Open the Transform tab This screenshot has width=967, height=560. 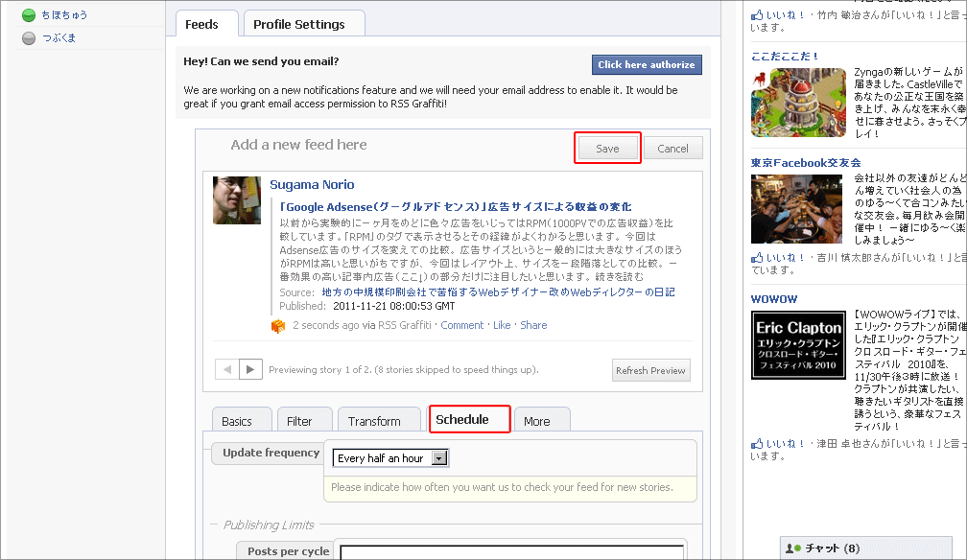[x=379, y=421]
